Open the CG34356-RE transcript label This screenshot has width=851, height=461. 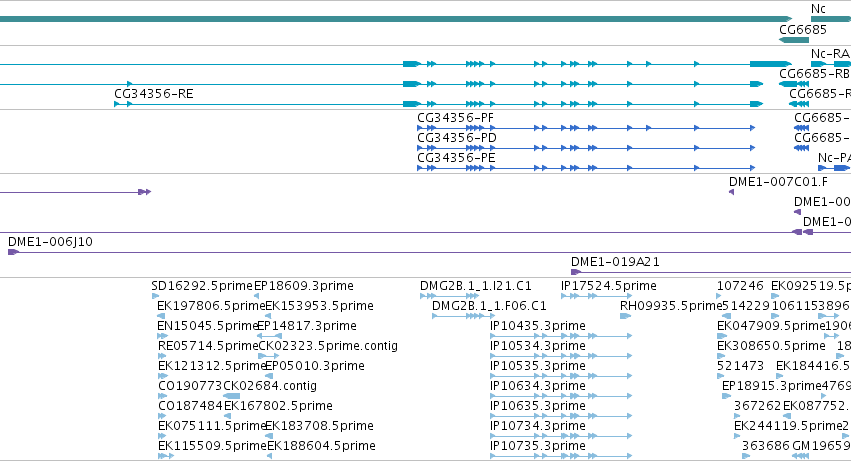click(154, 94)
